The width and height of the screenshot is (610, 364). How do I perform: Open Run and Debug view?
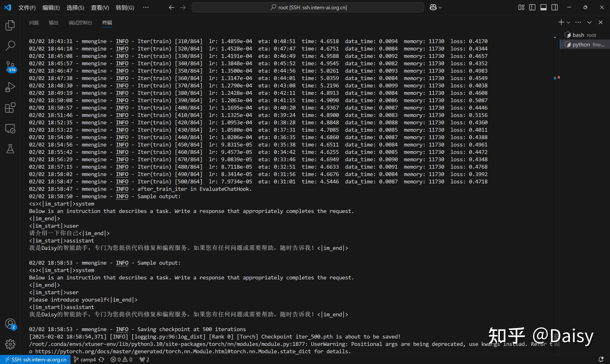pos(10,87)
